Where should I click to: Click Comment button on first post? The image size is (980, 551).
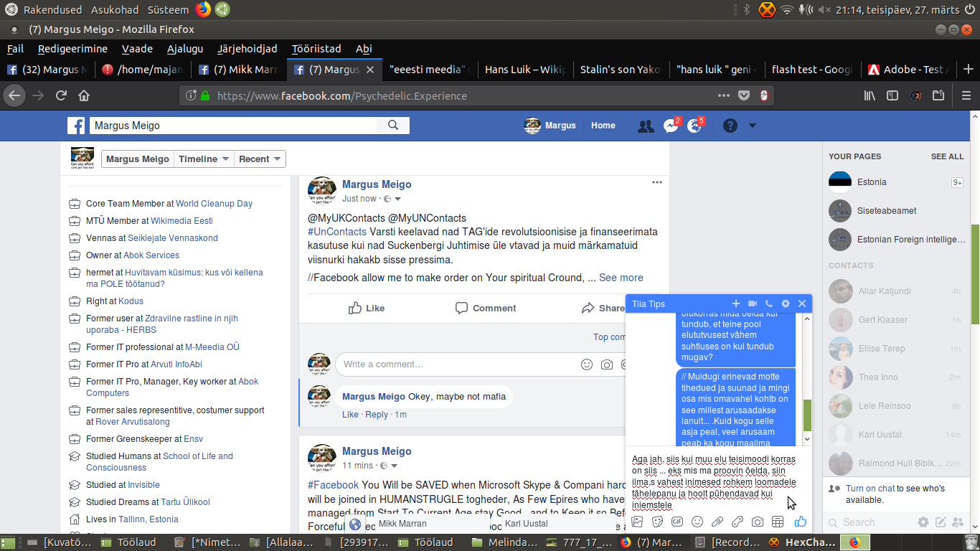[486, 308]
